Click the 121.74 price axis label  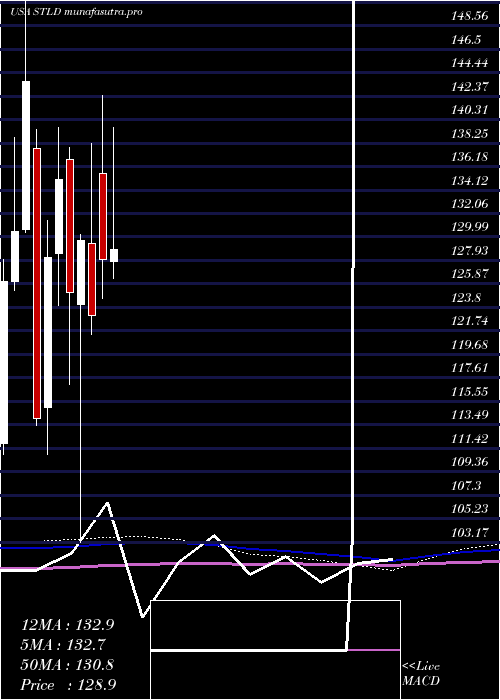point(470,321)
